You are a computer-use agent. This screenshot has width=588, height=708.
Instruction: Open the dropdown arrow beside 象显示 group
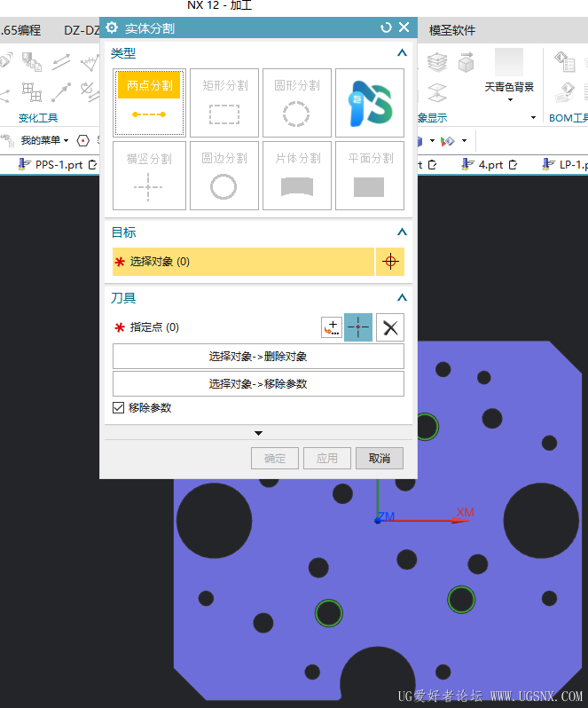point(533,117)
